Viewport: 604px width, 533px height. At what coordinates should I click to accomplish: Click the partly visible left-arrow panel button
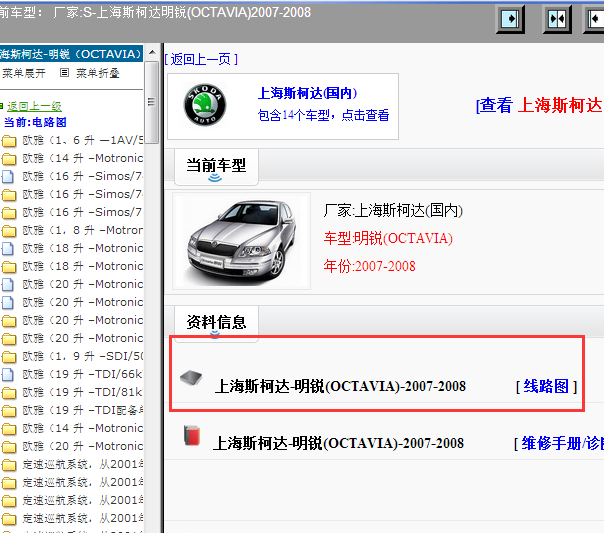[594, 19]
